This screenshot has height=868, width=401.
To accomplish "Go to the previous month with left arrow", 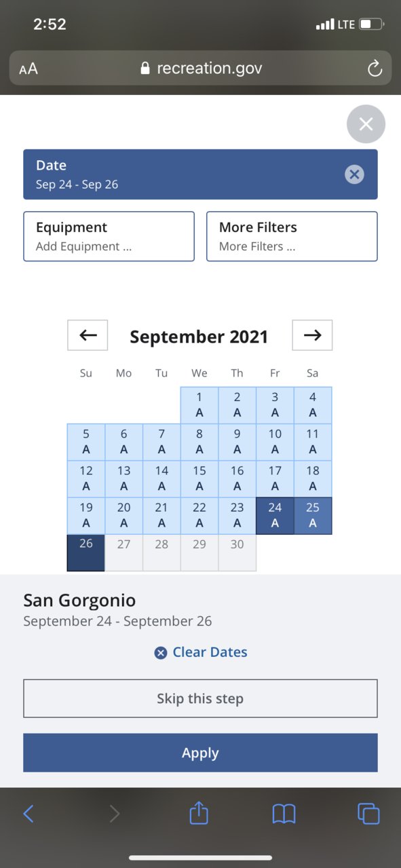I will (x=88, y=335).
